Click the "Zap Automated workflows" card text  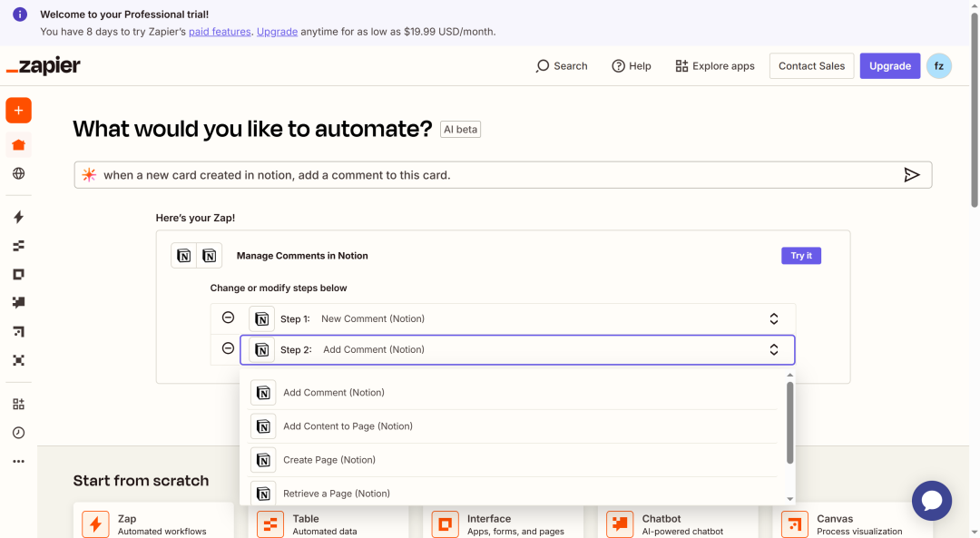162,525
